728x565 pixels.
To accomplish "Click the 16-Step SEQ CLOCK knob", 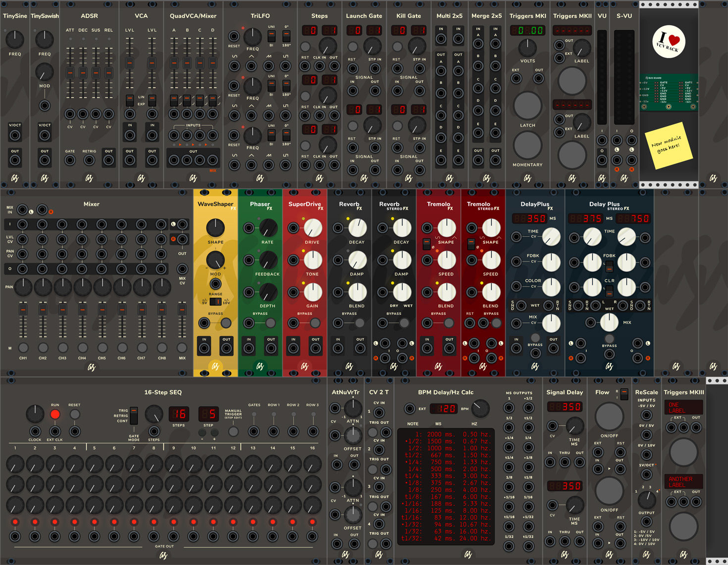I will (35, 413).
